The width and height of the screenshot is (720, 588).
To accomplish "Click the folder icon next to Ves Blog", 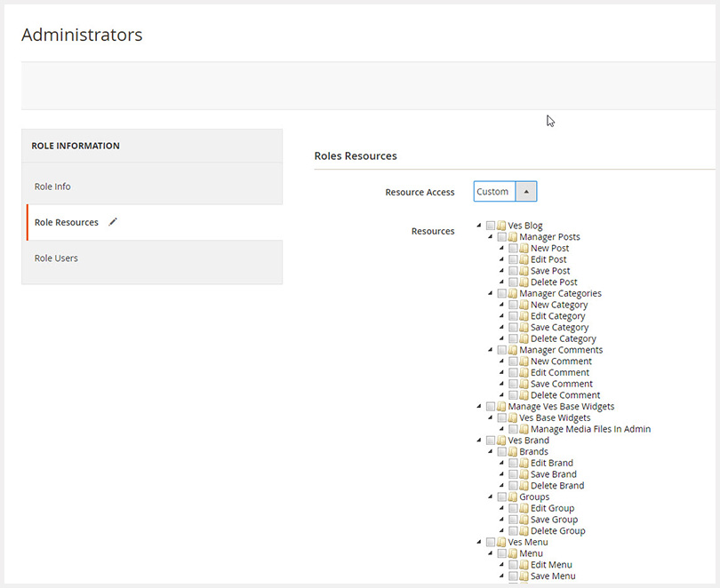I will pyautogui.click(x=501, y=226).
